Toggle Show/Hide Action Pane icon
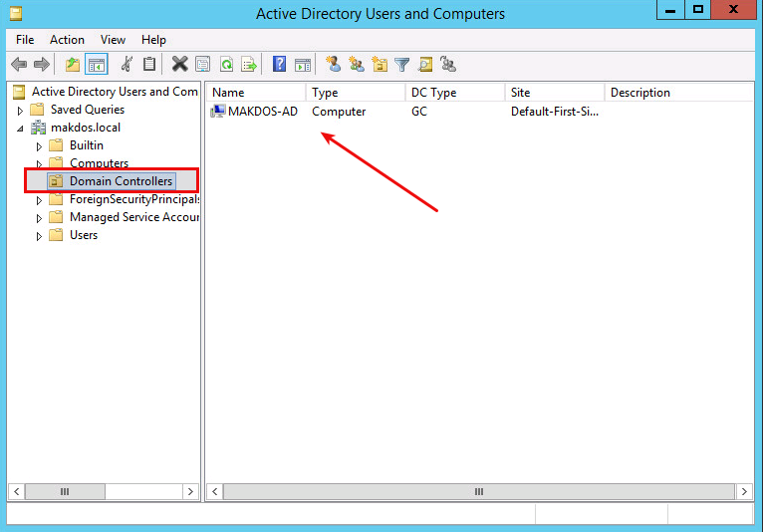 click(x=303, y=64)
